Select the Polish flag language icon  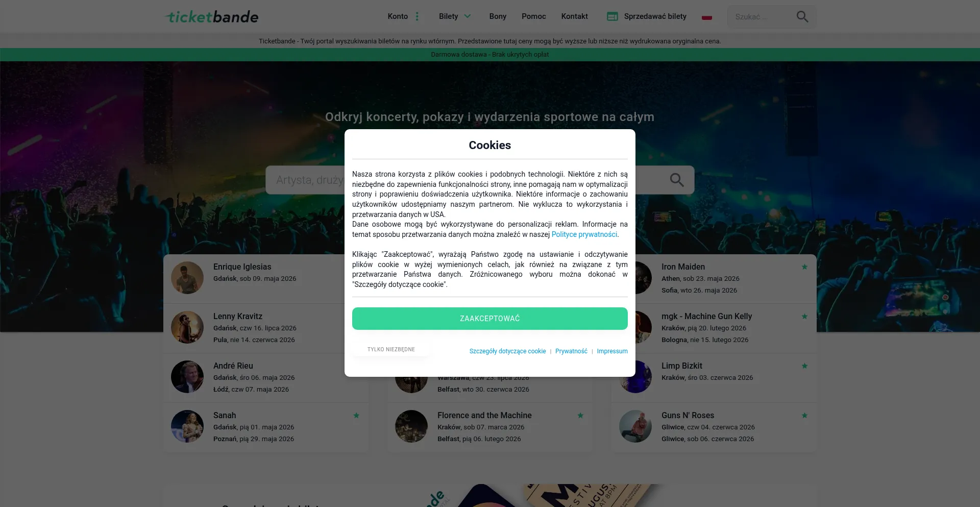pyautogui.click(x=707, y=17)
